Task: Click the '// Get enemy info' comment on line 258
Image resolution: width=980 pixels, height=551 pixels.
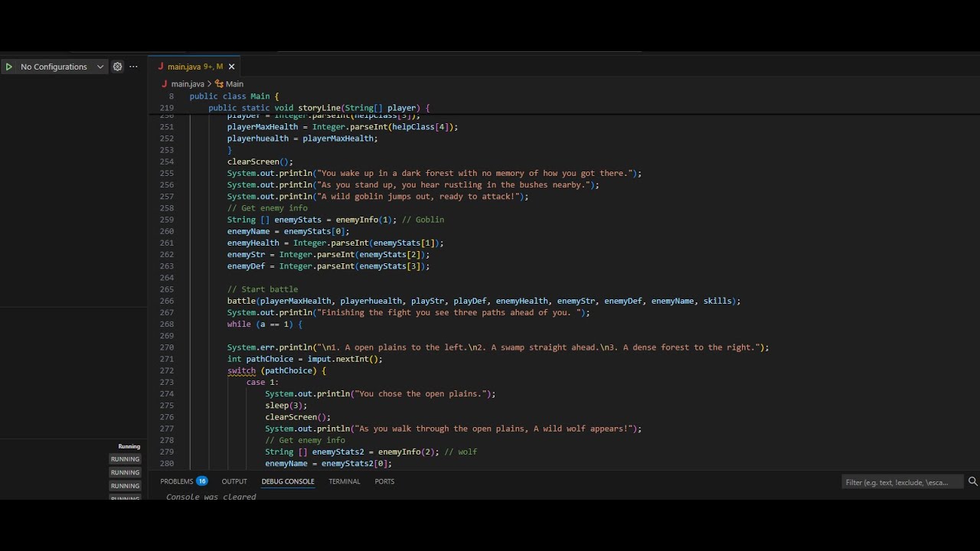Action: 267,208
